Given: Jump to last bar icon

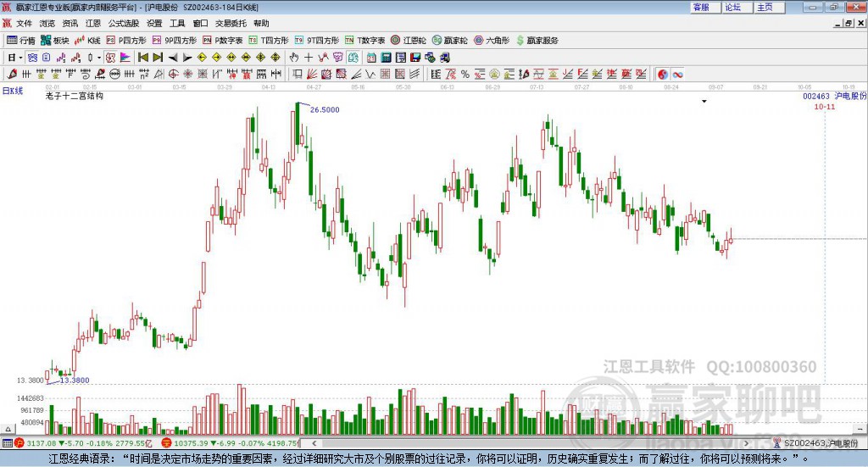Looking at the screenshot, I should point(158,58).
